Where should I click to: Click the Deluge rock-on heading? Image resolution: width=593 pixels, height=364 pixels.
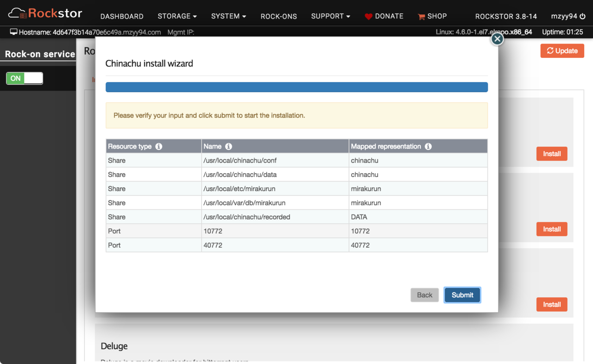[114, 346]
